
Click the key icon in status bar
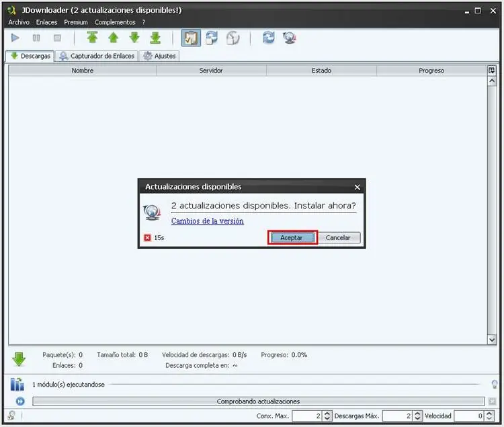click(x=11, y=416)
